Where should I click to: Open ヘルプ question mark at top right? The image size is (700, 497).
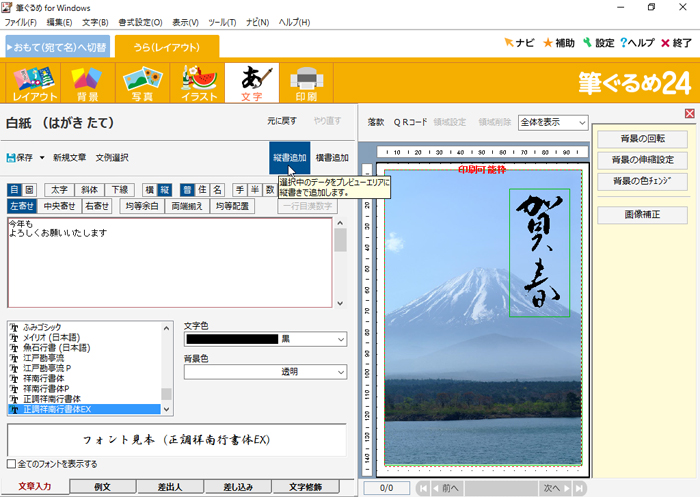(637, 43)
